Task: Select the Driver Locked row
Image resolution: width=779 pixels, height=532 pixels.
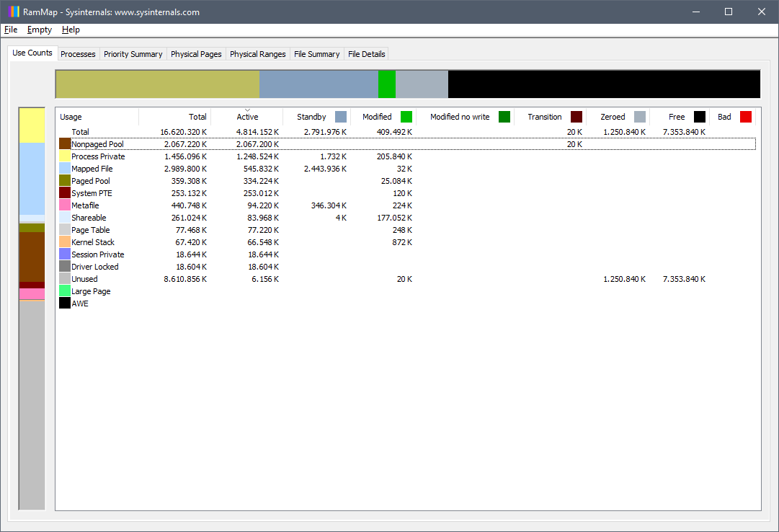Action: tap(406, 267)
